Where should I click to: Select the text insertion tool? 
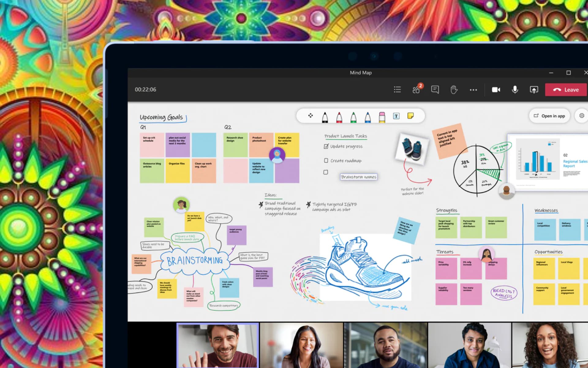396,115
